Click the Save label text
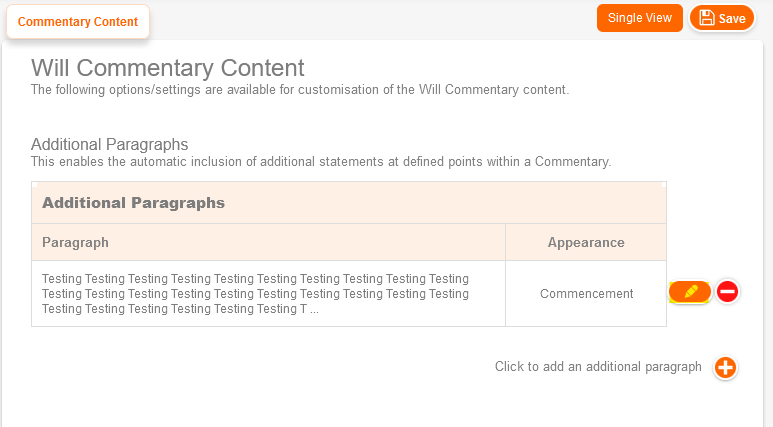The width and height of the screenshot is (773, 427). (732, 19)
